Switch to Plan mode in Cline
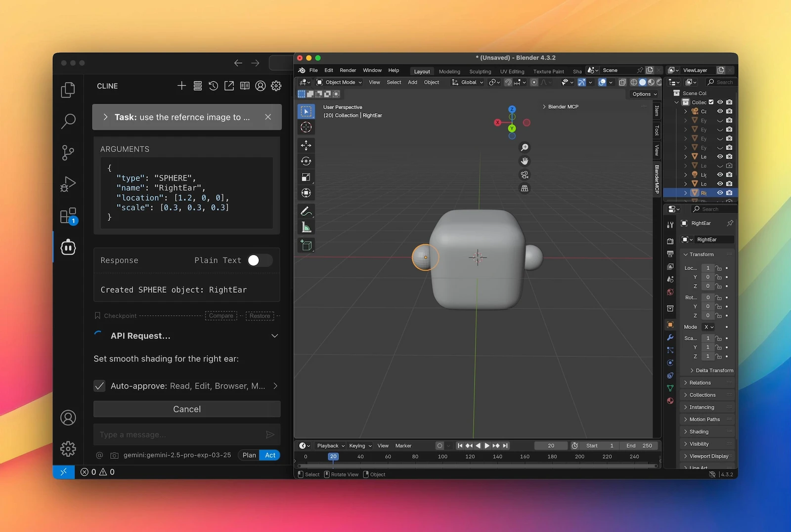 pos(249,455)
